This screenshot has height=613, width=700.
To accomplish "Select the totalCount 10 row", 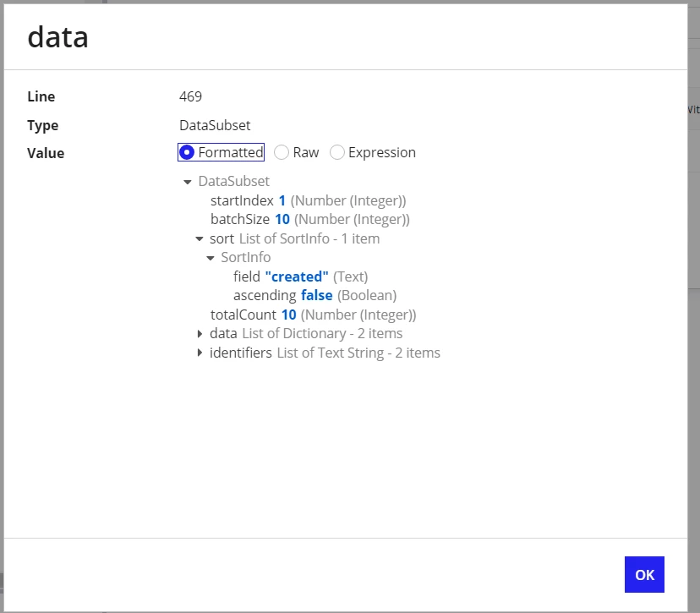I will click(313, 315).
